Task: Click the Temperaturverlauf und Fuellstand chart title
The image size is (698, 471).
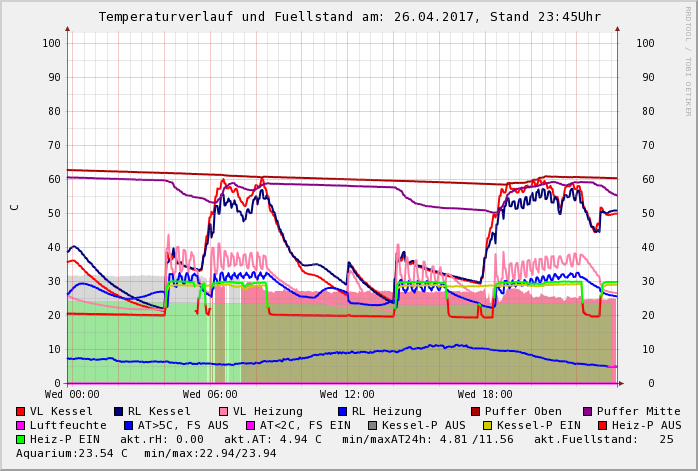Action: point(349,17)
